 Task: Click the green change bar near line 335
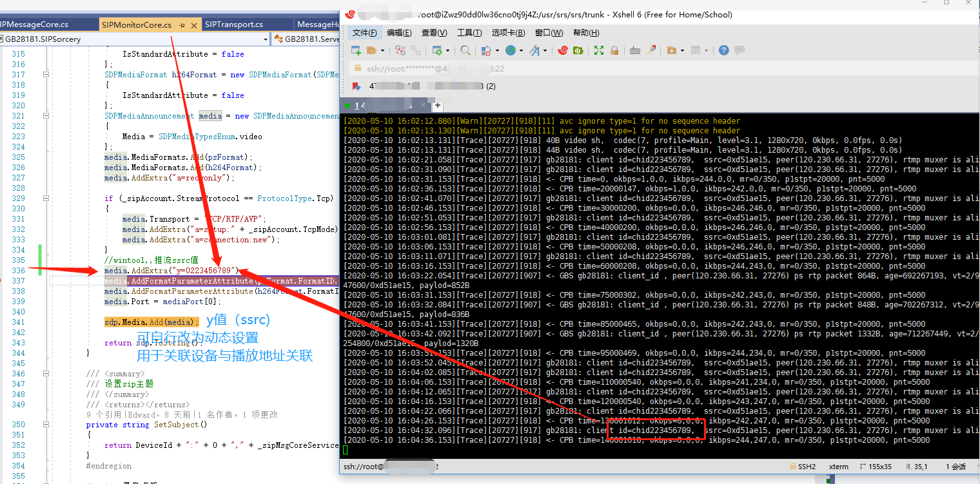point(40,259)
